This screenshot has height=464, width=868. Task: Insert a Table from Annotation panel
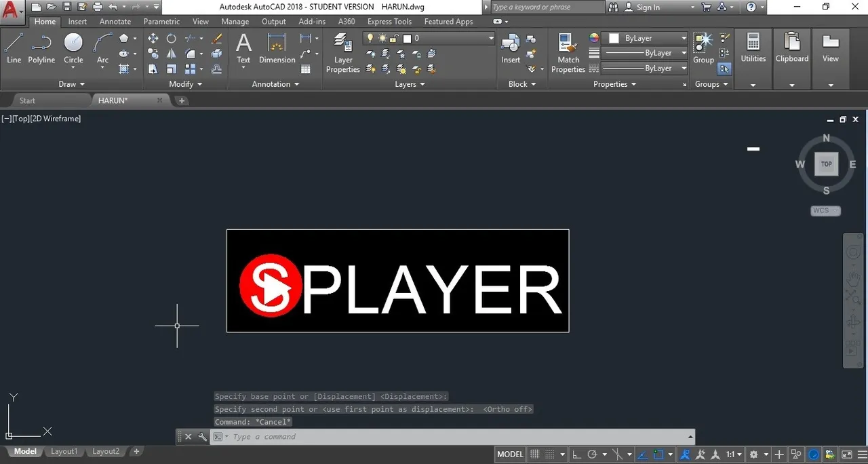pos(306,69)
